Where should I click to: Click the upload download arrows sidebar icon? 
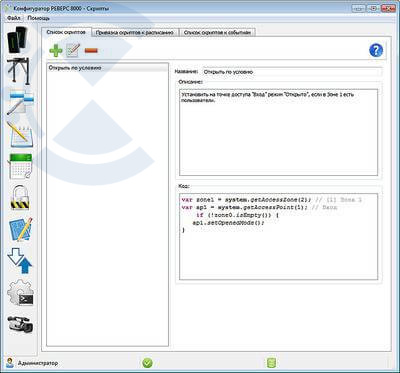[x=20, y=261]
